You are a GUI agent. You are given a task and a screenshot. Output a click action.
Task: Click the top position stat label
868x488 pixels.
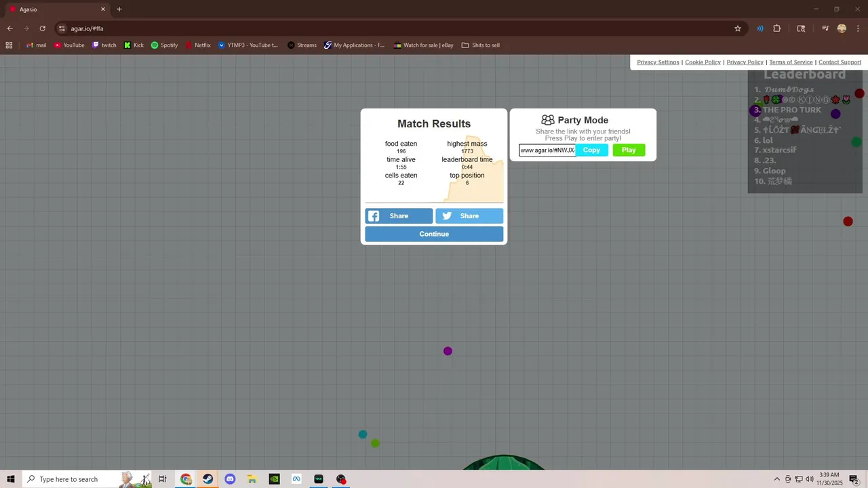[x=467, y=175]
